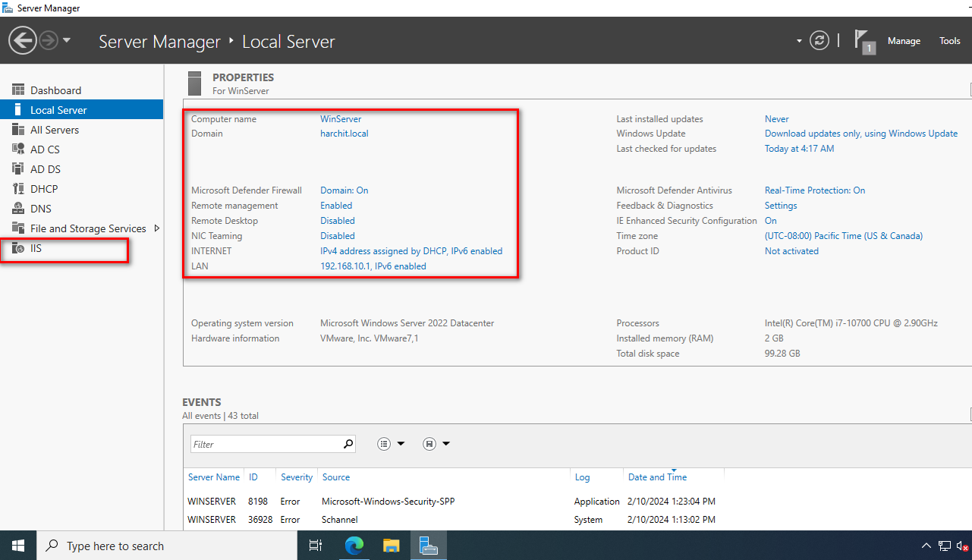Click the magnifier icon in events filter
The width and height of the screenshot is (972, 560).
[348, 444]
